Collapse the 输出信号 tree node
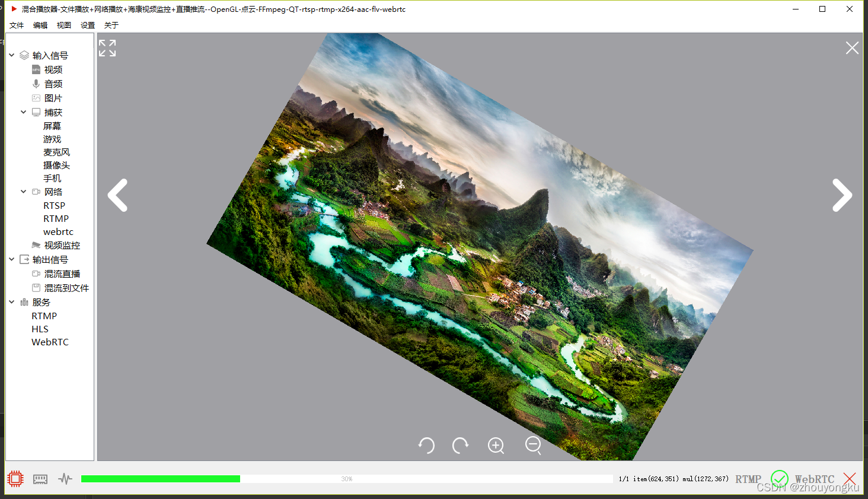The image size is (868, 499). (x=11, y=259)
